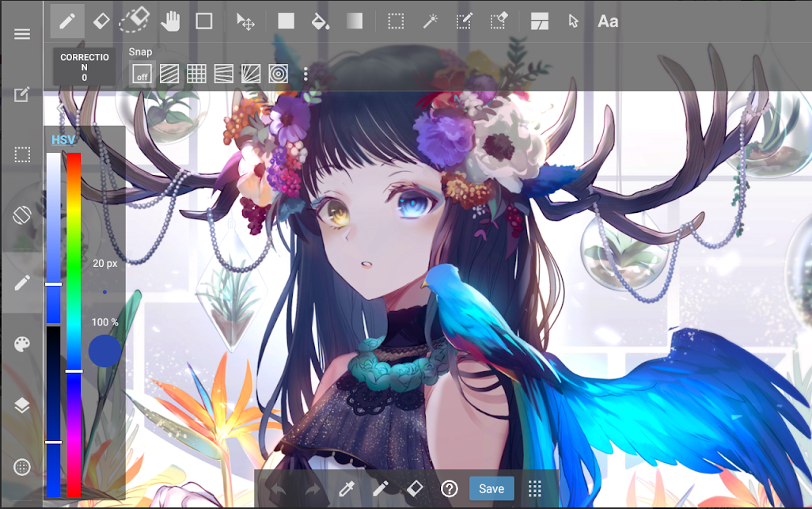Enable the grid Snap mode
The image size is (812, 509).
195,74
